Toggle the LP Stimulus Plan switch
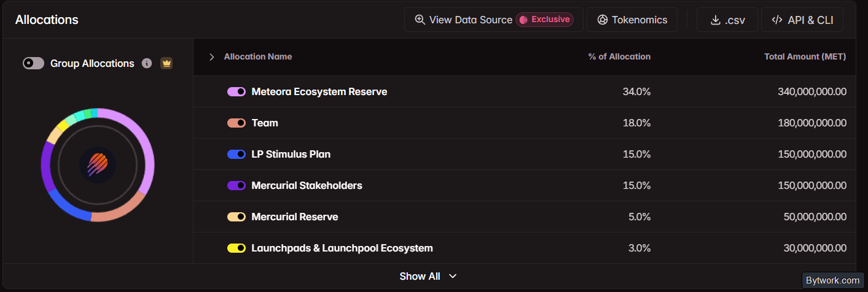Viewport: 868px width, 292px height. [237, 154]
